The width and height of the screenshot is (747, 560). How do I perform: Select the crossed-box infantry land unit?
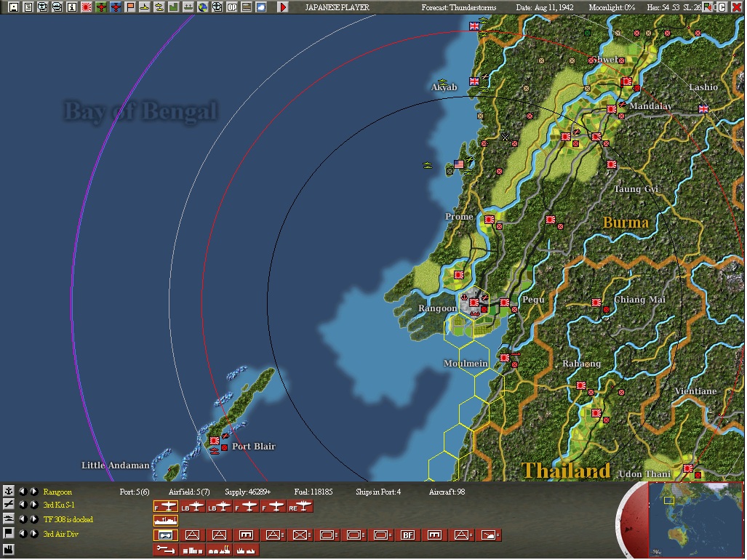point(300,535)
